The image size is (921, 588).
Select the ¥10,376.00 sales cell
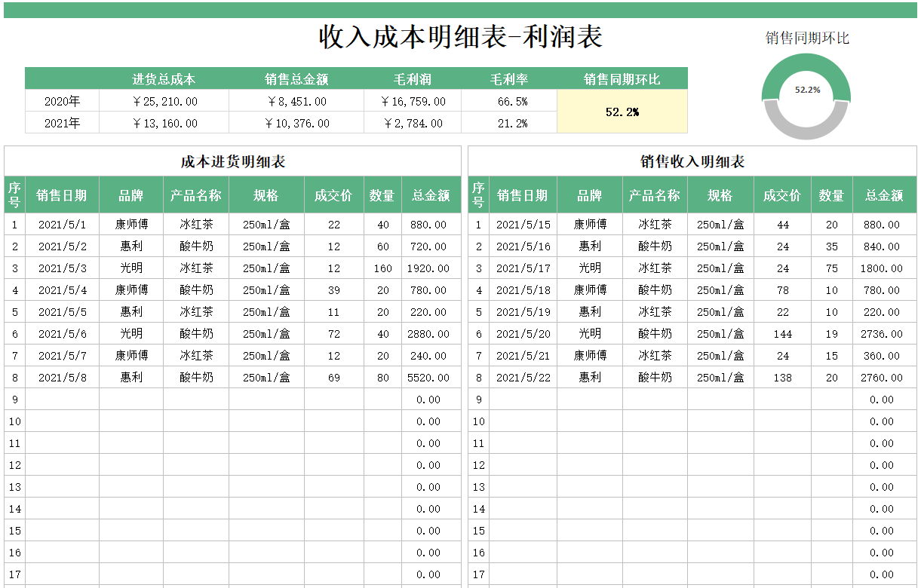tap(296, 123)
